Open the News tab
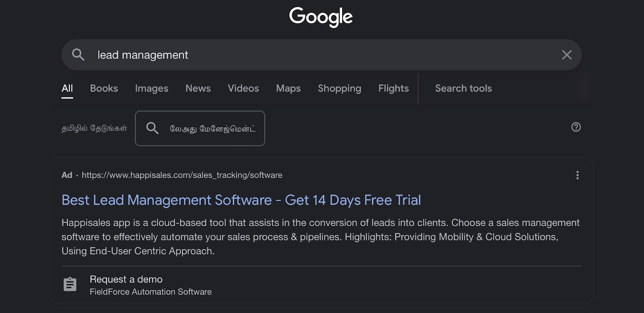Image resolution: width=644 pixels, height=313 pixels. click(198, 88)
